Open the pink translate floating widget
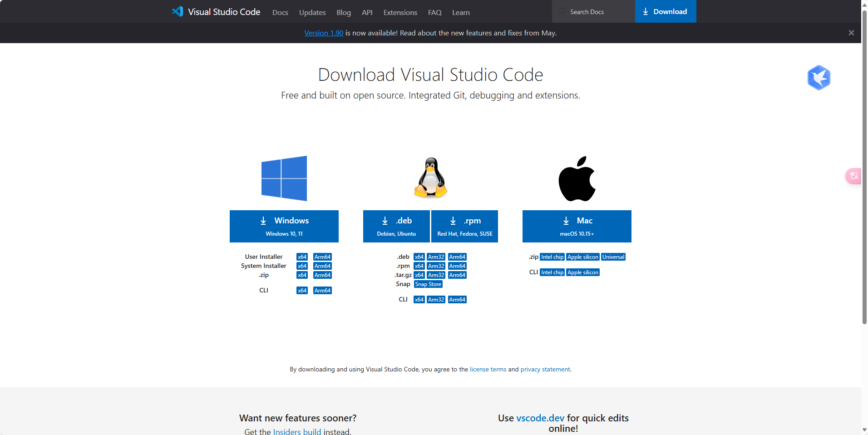Viewport: 868px width, 435px height. pyautogui.click(x=853, y=176)
